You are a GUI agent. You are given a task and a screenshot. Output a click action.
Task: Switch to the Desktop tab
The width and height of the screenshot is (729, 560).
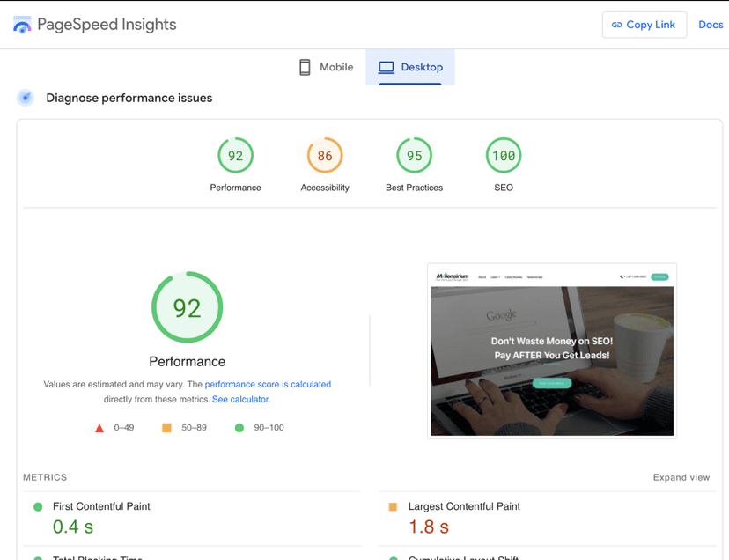(410, 67)
